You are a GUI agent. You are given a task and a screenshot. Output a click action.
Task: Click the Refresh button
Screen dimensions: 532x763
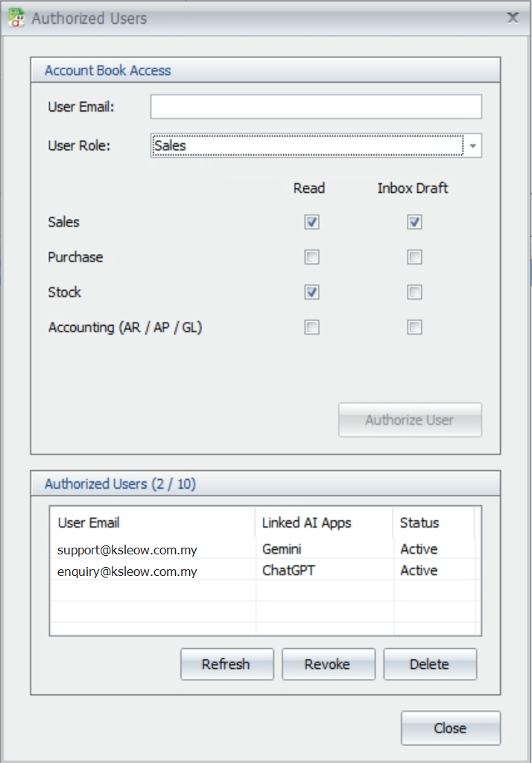[x=227, y=664]
